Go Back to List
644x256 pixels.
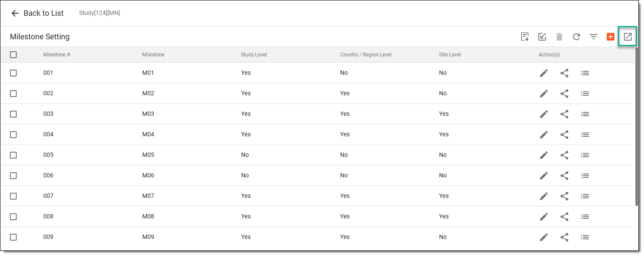43,13
